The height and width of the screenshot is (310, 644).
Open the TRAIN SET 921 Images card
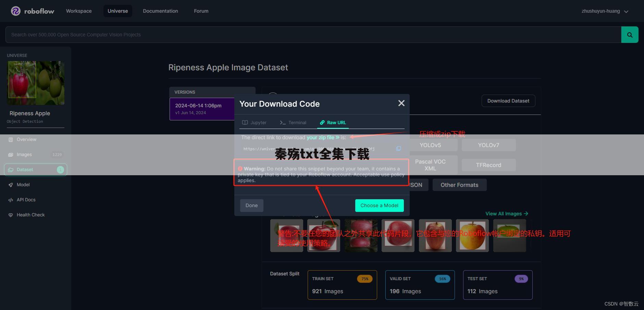(x=342, y=285)
